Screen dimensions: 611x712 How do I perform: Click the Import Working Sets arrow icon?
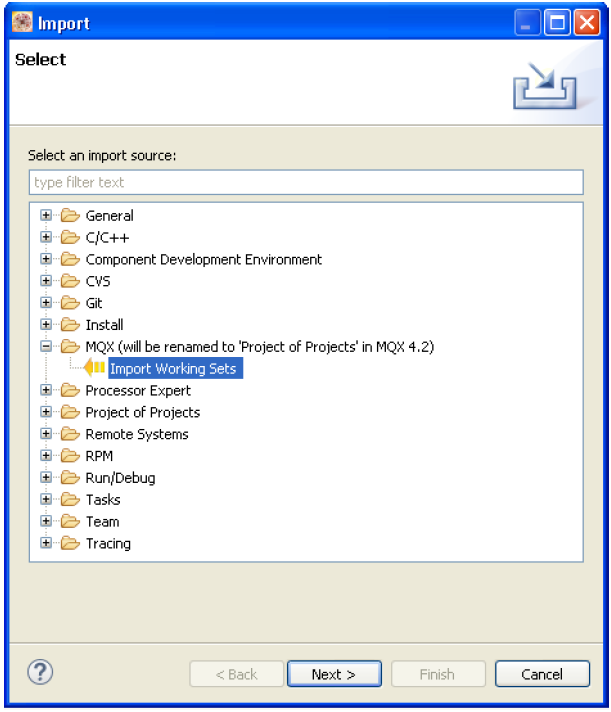point(95,369)
